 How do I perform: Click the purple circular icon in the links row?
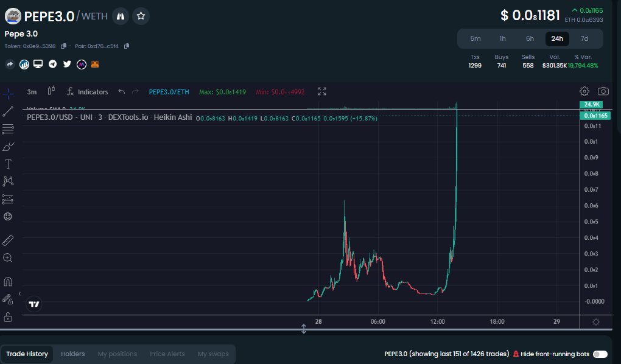81,64
